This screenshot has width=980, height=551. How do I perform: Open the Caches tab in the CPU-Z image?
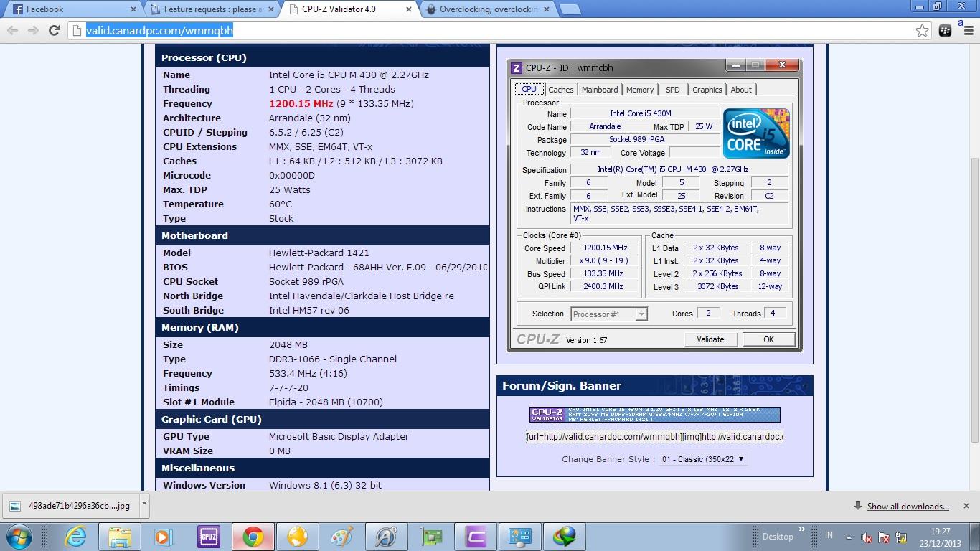pyautogui.click(x=560, y=90)
